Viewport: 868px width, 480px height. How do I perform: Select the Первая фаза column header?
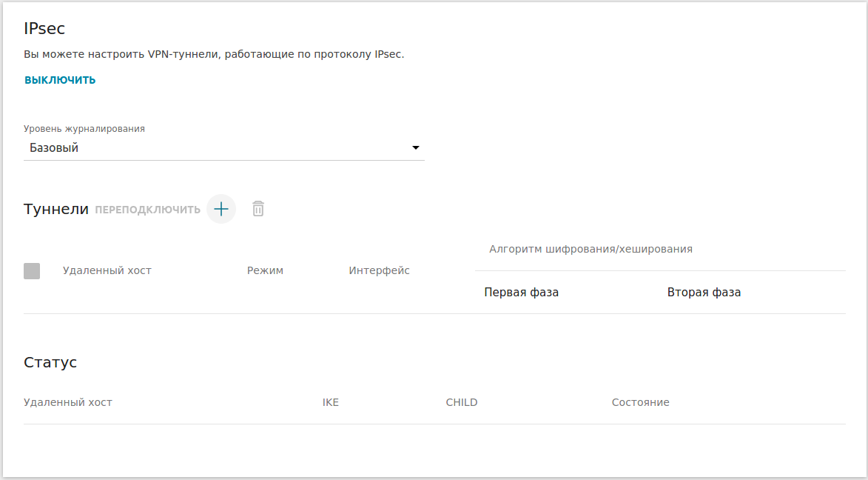tap(521, 293)
